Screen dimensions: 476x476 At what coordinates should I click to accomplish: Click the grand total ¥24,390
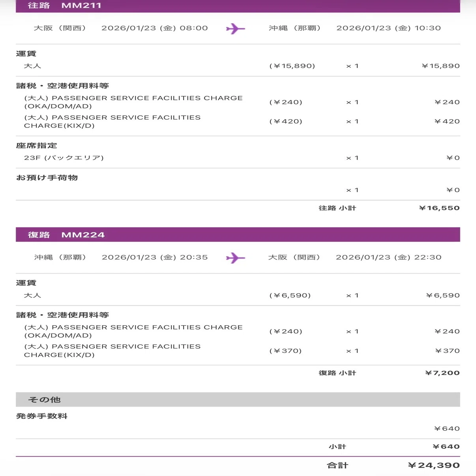point(434,465)
